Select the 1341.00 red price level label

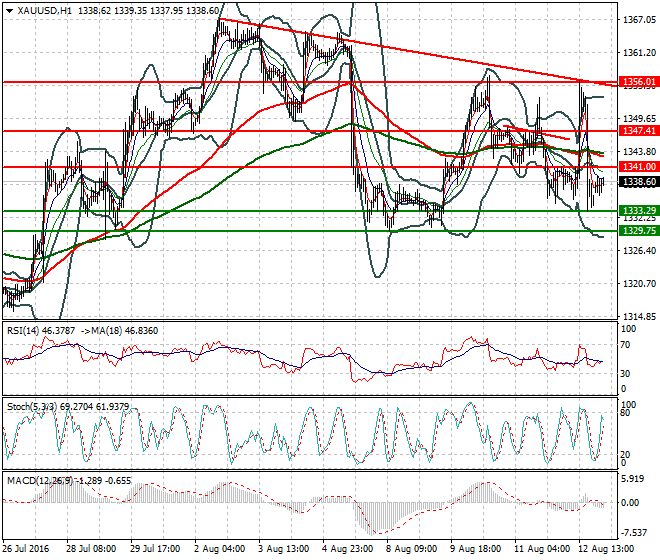639,167
